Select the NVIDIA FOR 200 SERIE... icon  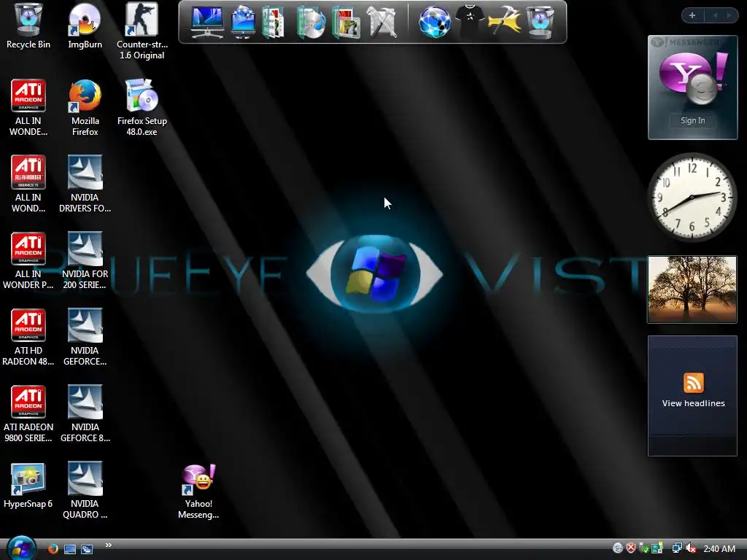tap(85, 260)
